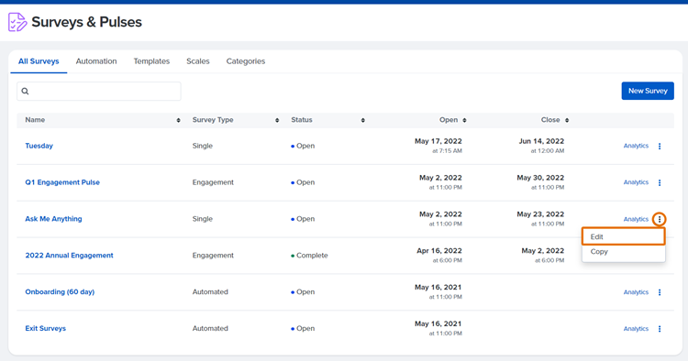Click the Close column header

pos(550,120)
